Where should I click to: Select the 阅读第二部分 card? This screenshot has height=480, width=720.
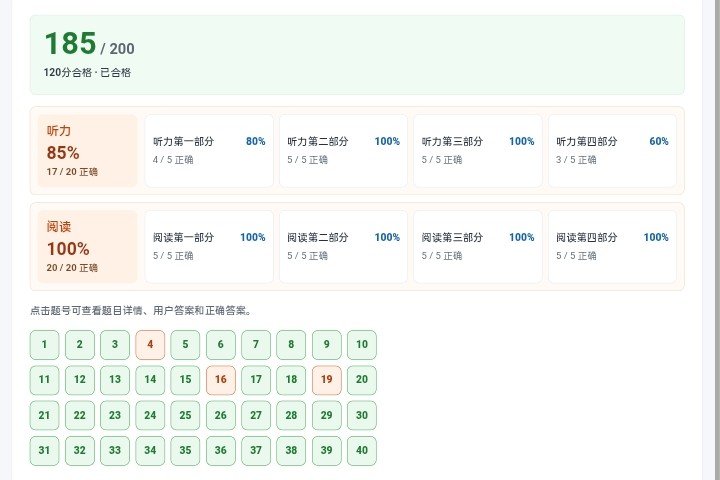[343, 247]
